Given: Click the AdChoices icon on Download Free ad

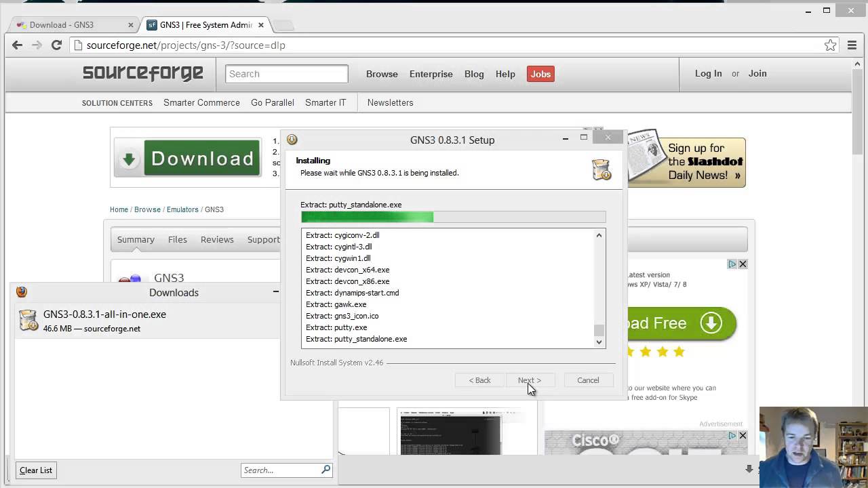Looking at the screenshot, I should (x=732, y=264).
